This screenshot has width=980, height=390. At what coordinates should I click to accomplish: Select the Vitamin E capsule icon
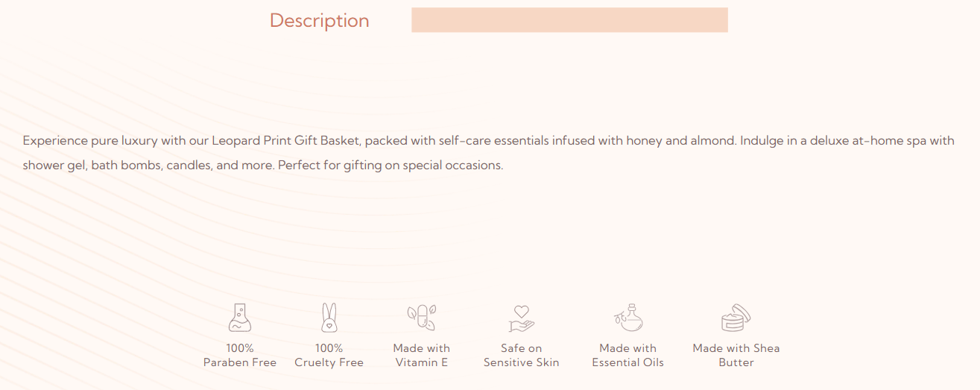421,318
